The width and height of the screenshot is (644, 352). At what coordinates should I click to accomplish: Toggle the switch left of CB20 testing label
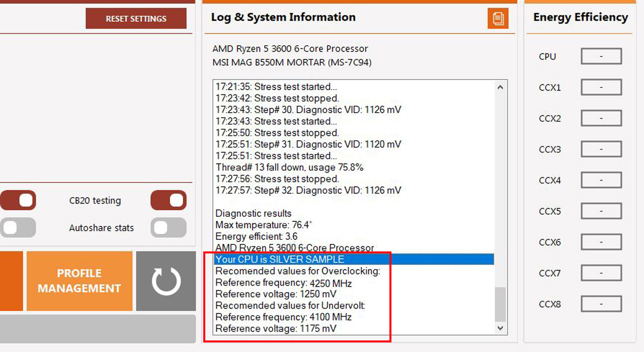click(x=18, y=200)
